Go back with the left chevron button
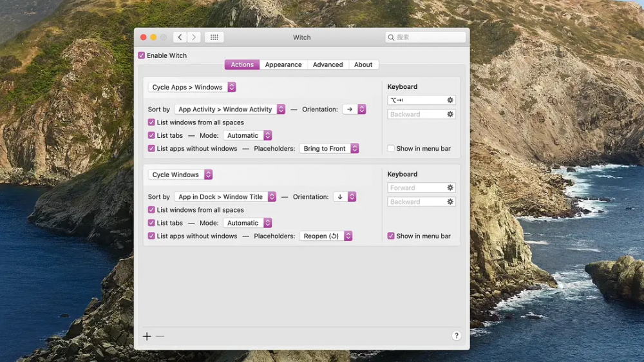The image size is (644, 362). (x=180, y=37)
